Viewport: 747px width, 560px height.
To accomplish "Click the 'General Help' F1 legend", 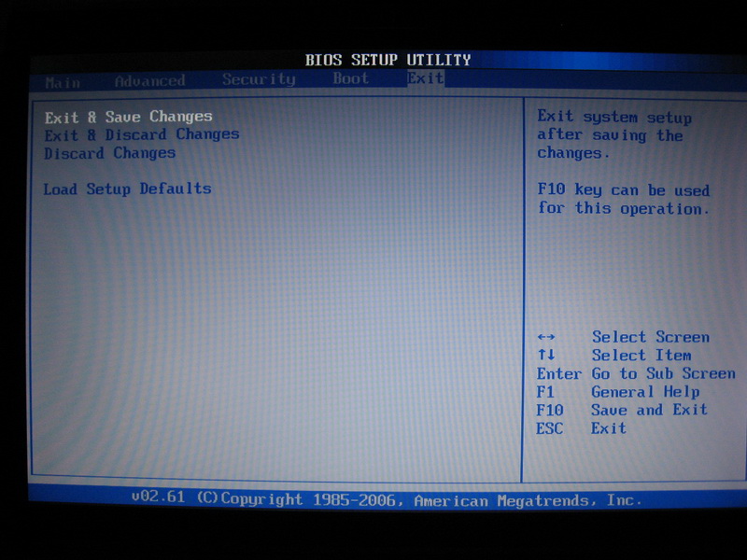I will tap(645, 392).
